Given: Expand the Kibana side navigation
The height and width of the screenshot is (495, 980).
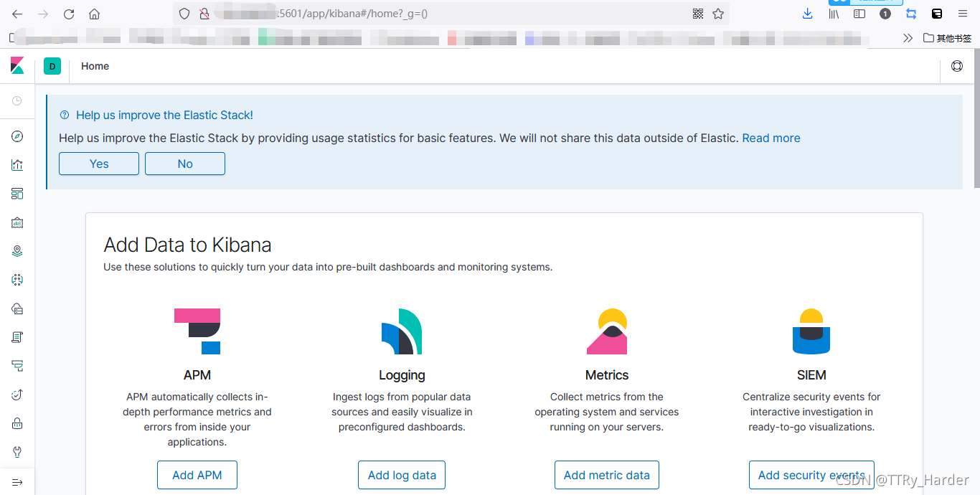Looking at the screenshot, I should [x=17, y=482].
